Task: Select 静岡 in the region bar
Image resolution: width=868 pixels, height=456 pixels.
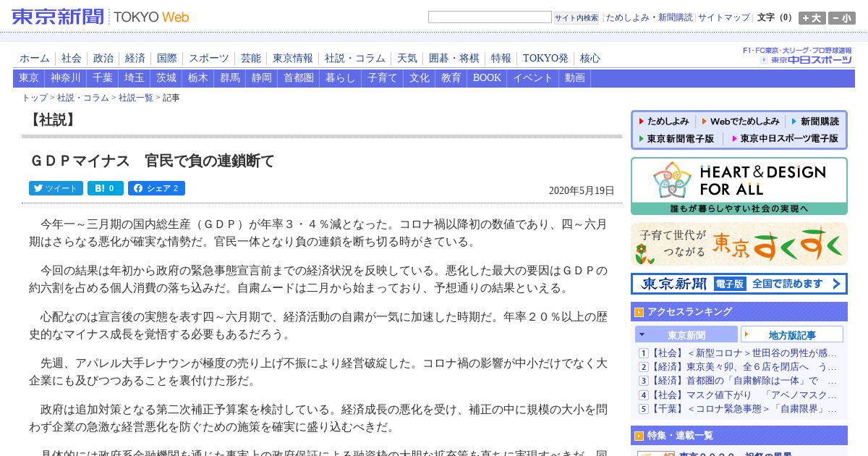Action: click(262, 78)
